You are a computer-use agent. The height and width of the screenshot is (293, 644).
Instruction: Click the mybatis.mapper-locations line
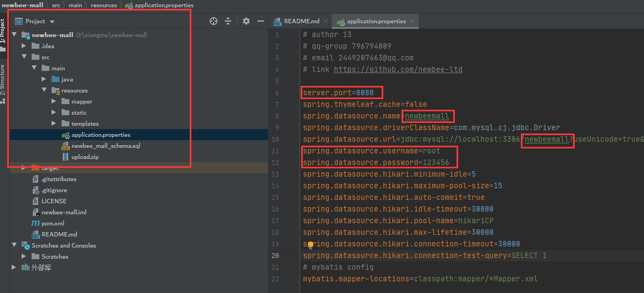[420, 279]
